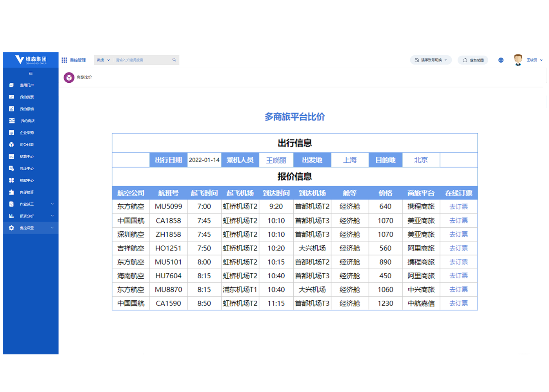Expand the 作业派工 sidebar submenu

coord(52,204)
